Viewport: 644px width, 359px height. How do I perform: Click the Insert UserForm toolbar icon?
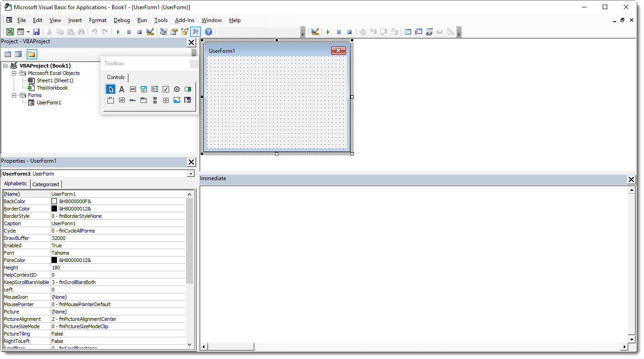pyautogui.click(x=20, y=32)
